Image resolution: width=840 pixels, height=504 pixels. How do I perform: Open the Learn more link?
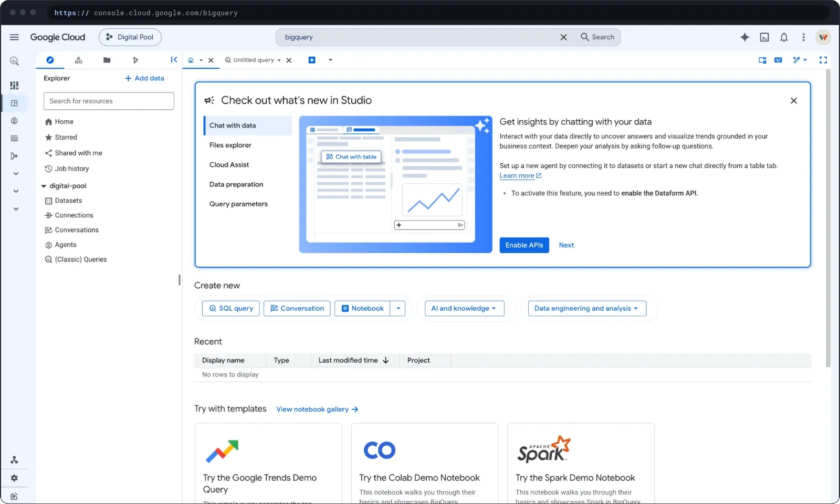click(x=520, y=176)
